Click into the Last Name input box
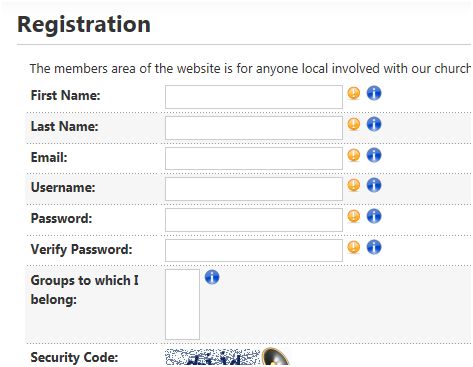This screenshot has width=473, height=367. coord(254,128)
